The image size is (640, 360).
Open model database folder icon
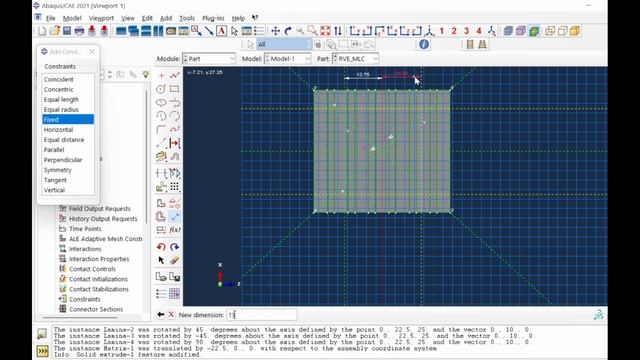click(x=55, y=31)
